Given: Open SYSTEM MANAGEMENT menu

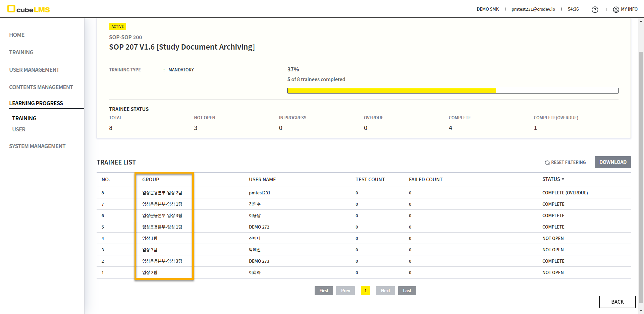Looking at the screenshot, I should click(37, 146).
